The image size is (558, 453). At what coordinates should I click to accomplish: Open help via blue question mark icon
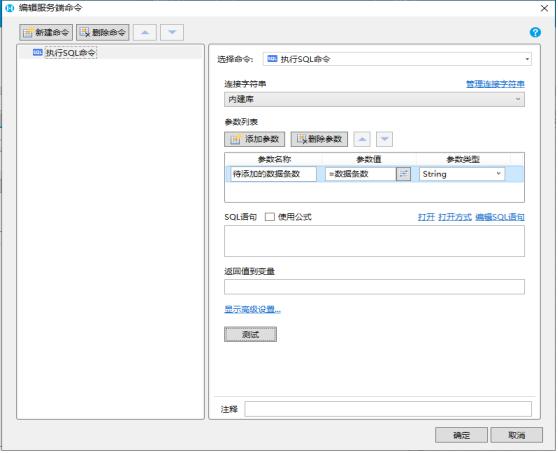click(x=535, y=32)
